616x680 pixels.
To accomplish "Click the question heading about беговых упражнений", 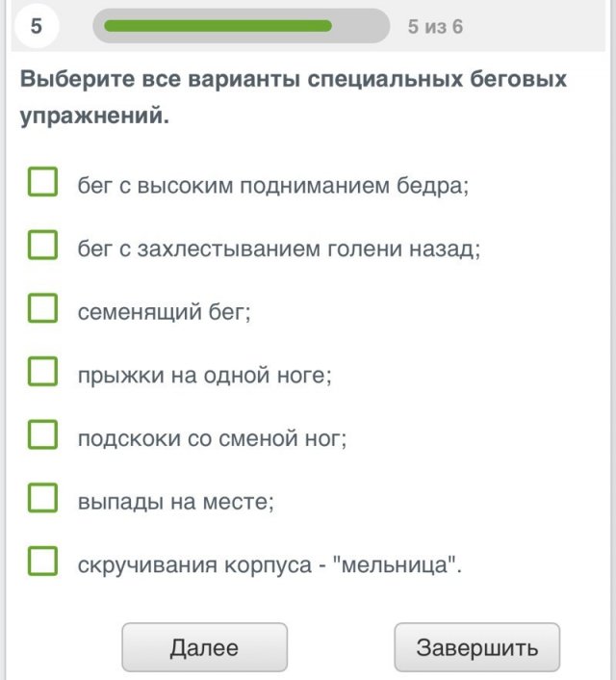I will [294, 97].
